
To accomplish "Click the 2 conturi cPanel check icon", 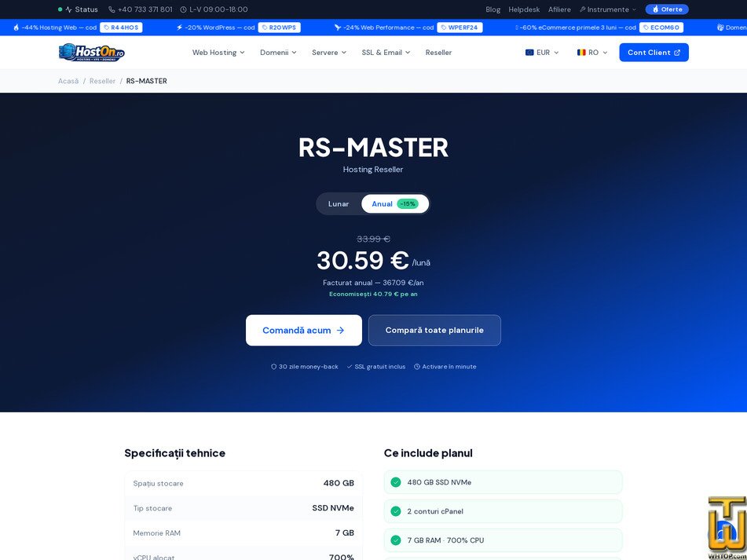I will coord(395,511).
